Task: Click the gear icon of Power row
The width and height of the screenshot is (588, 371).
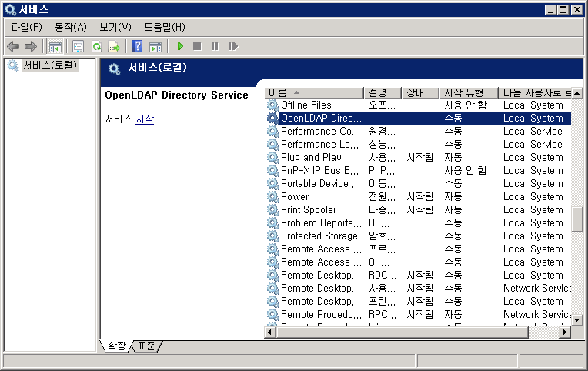Action: [272, 196]
